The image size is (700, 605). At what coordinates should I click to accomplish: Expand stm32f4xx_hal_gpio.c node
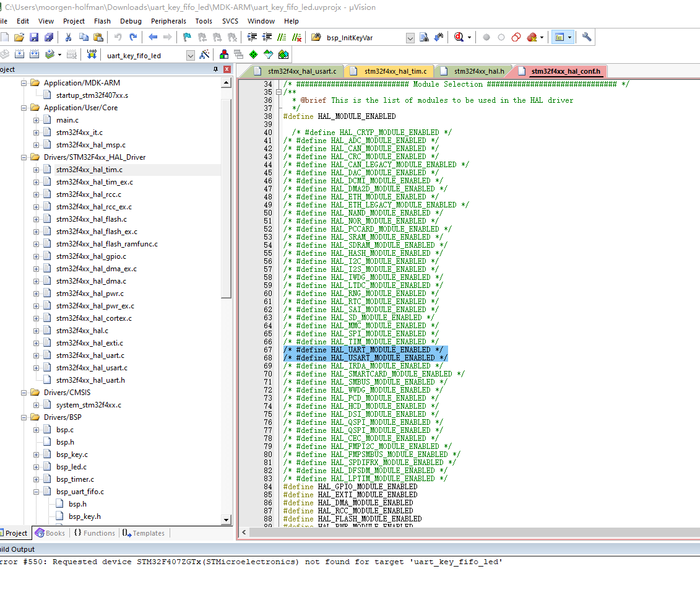[36, 256]
